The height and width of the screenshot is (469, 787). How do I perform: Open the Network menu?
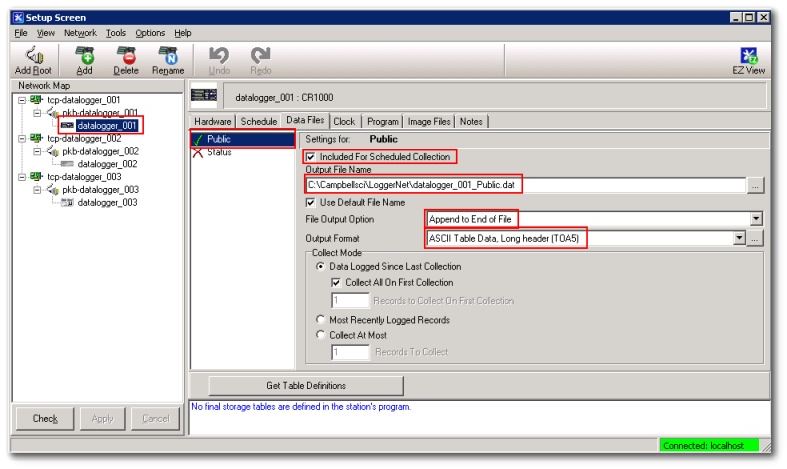tap(80, 33)
